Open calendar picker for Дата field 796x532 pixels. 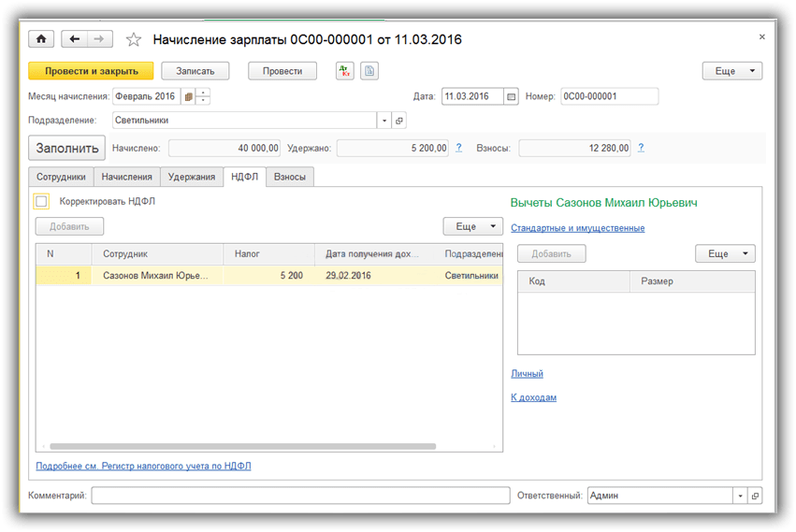(x=511, y=96)
